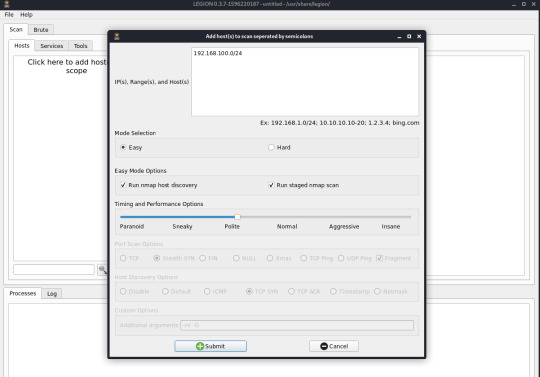Select the Processes tab

pyautogui.click(x=23, y=293)
